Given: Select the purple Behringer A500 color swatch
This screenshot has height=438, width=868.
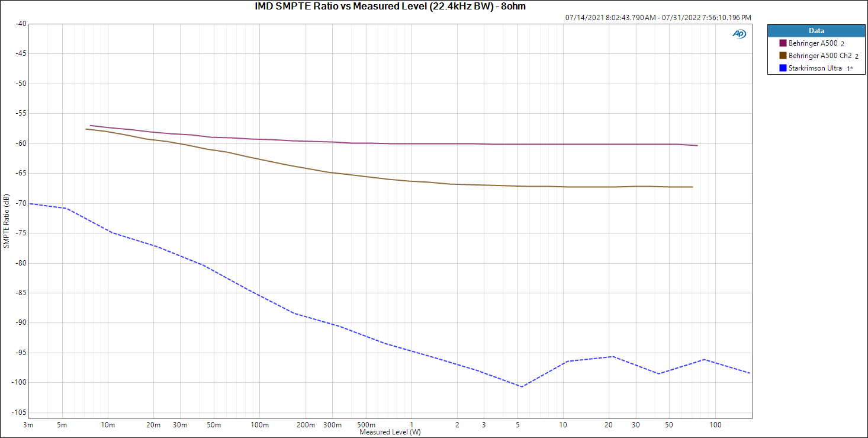Looking at the screenshot, I should pyautogui.click(x=783, y=43).
